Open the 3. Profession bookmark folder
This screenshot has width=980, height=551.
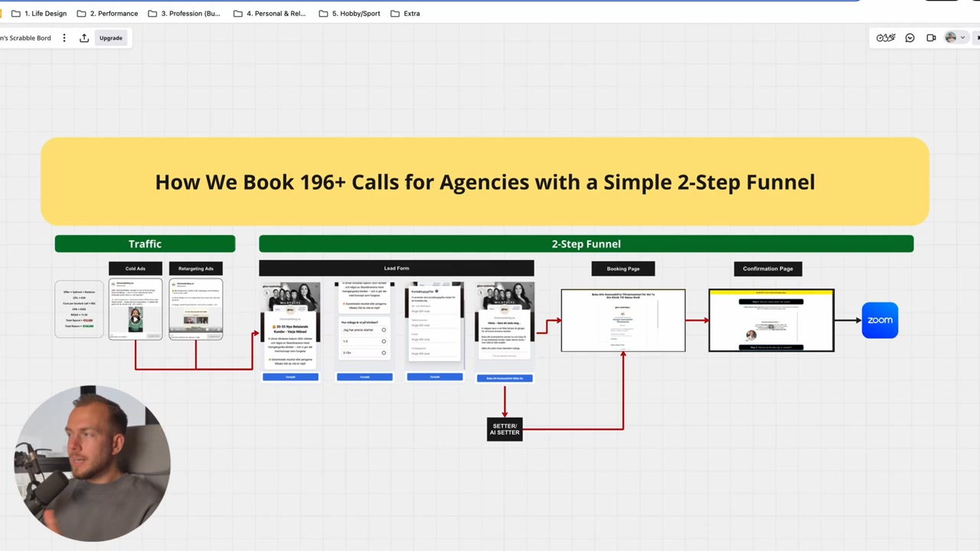(x=184, y=13)
